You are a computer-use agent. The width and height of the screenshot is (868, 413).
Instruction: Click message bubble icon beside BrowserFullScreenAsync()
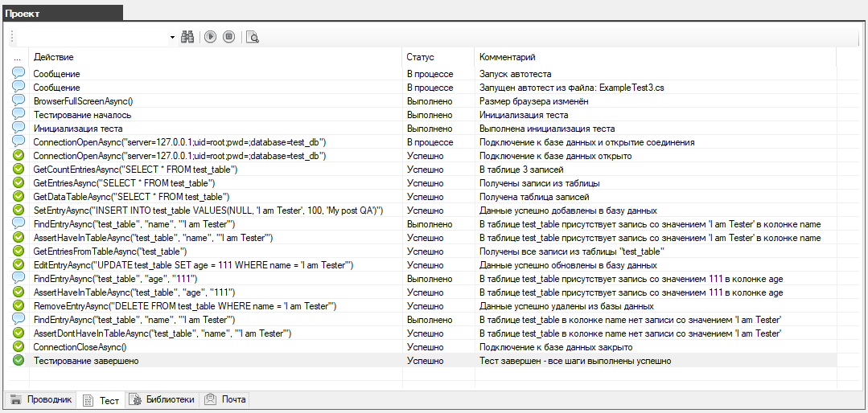pyautogui.click(x=19, y=101)
